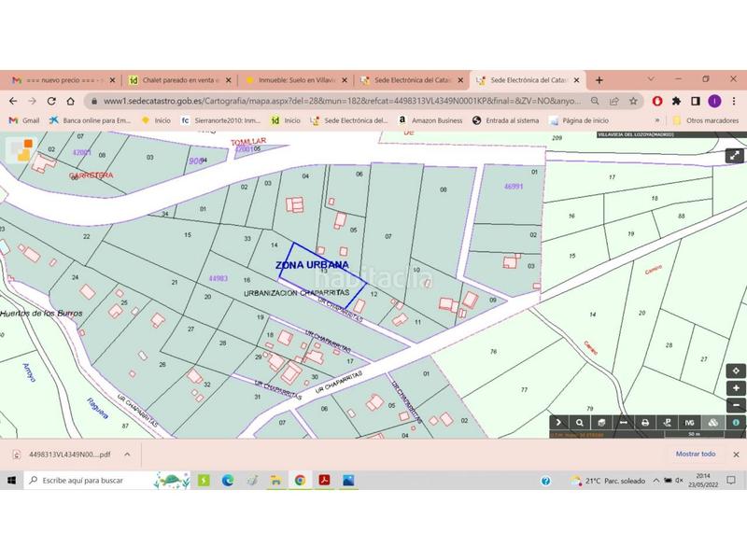Click the browser address bar URL
The image size is (747, 560).
coord(327,101)
